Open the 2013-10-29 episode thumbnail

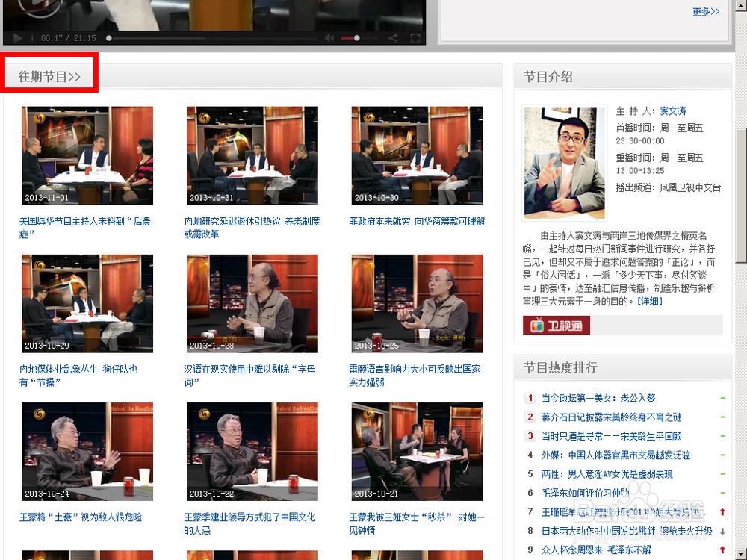tap(87, 304)
